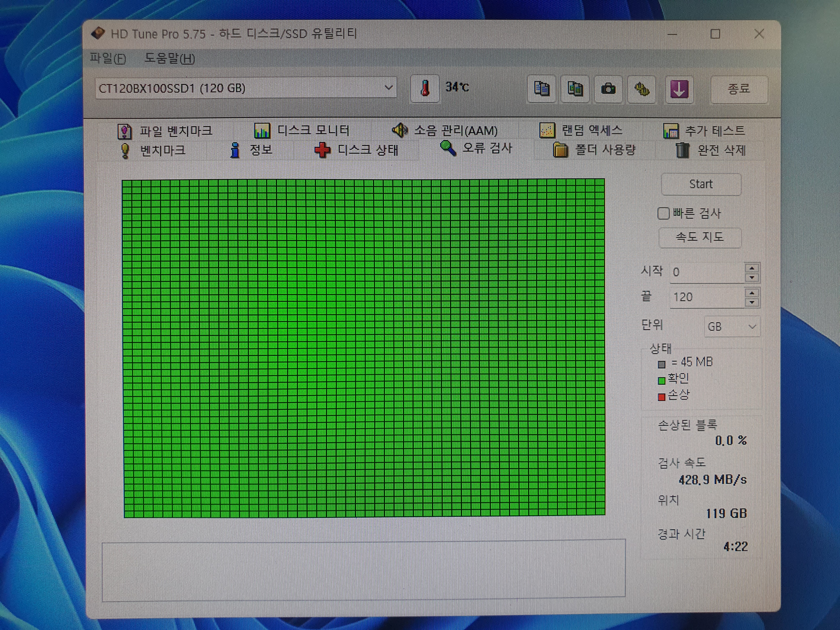Switch to the 소음 관리(AAM) tab
The image size is (840, 630).
point(445,130)
